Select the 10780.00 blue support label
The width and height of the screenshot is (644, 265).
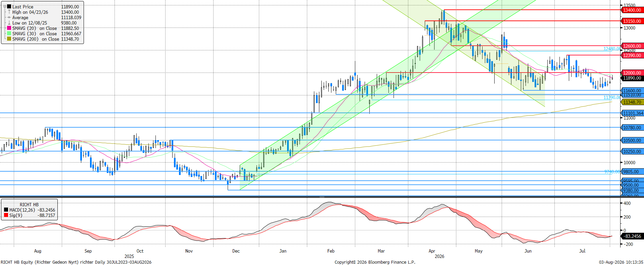pos(632,128)
